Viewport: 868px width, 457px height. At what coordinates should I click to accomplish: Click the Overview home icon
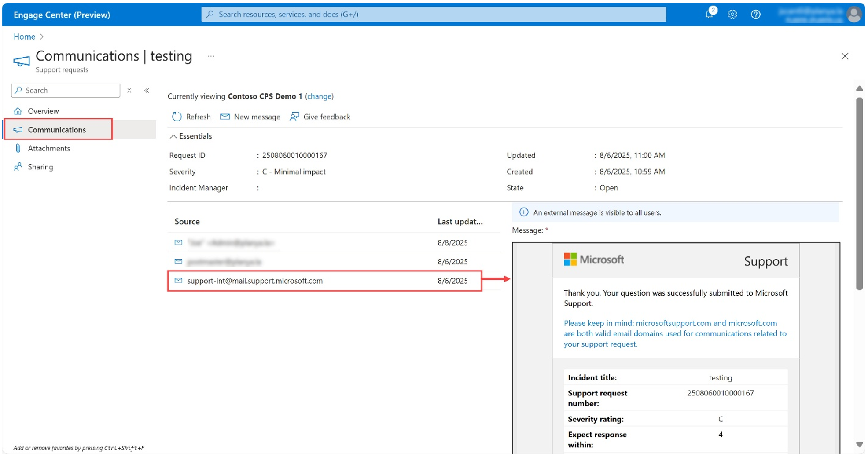[18, 111]
